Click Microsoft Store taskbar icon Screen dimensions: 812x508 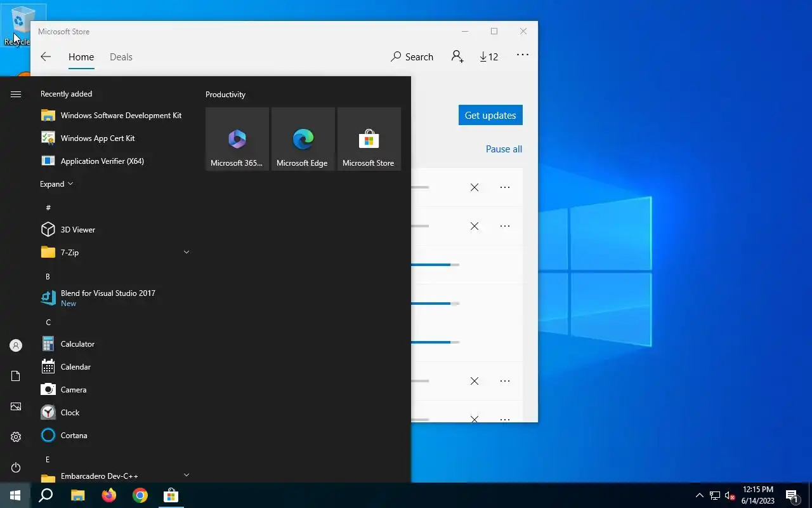(171, 495)
